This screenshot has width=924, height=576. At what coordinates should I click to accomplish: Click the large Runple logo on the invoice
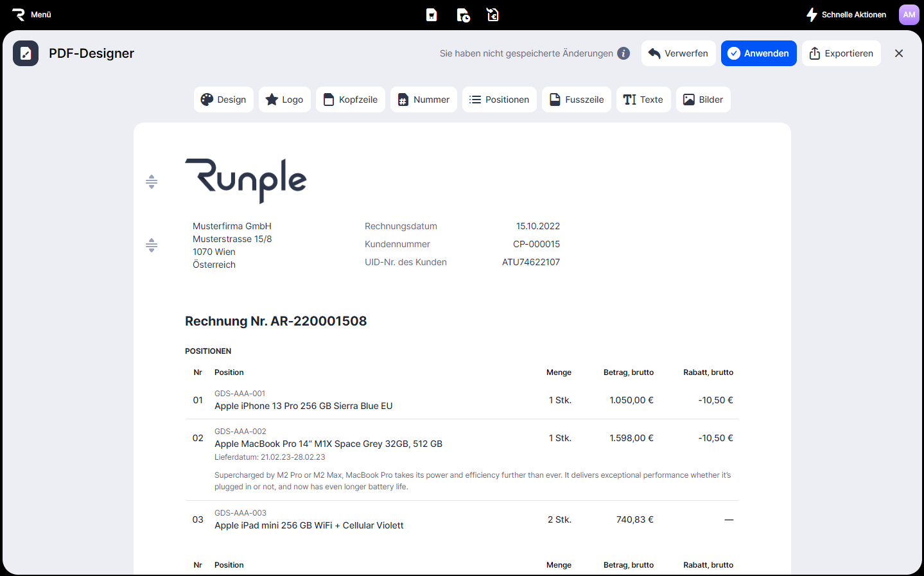point(246,180)
